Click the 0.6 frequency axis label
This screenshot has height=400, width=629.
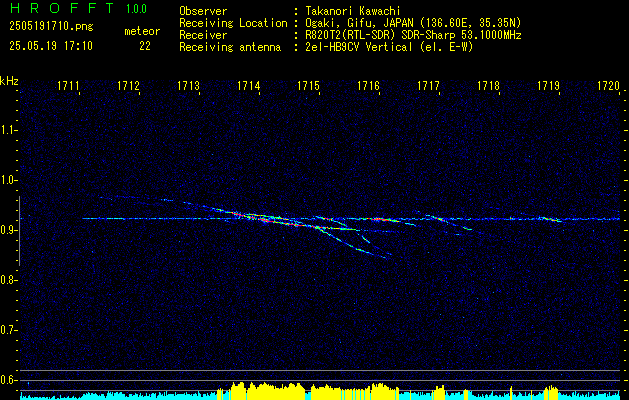(8, 380)
